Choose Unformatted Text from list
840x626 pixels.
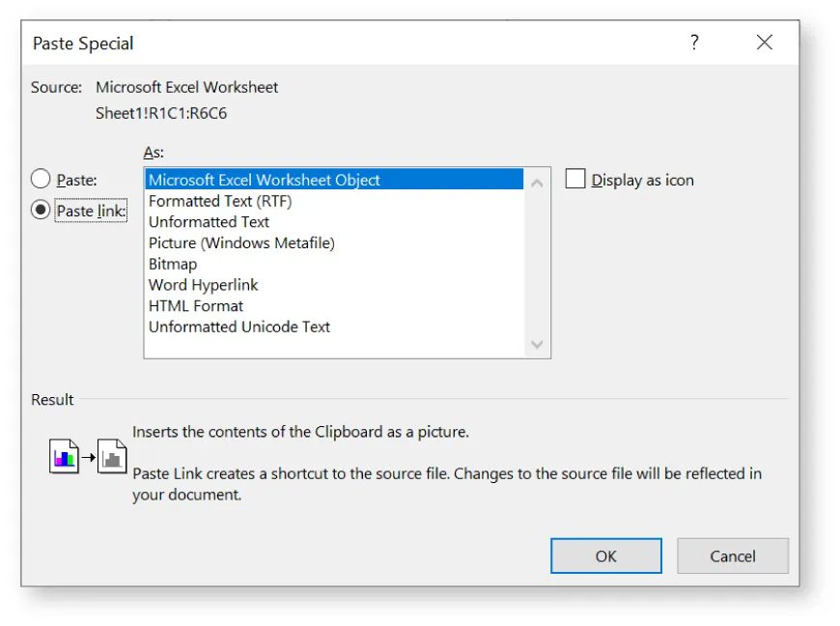click(209, 222)
